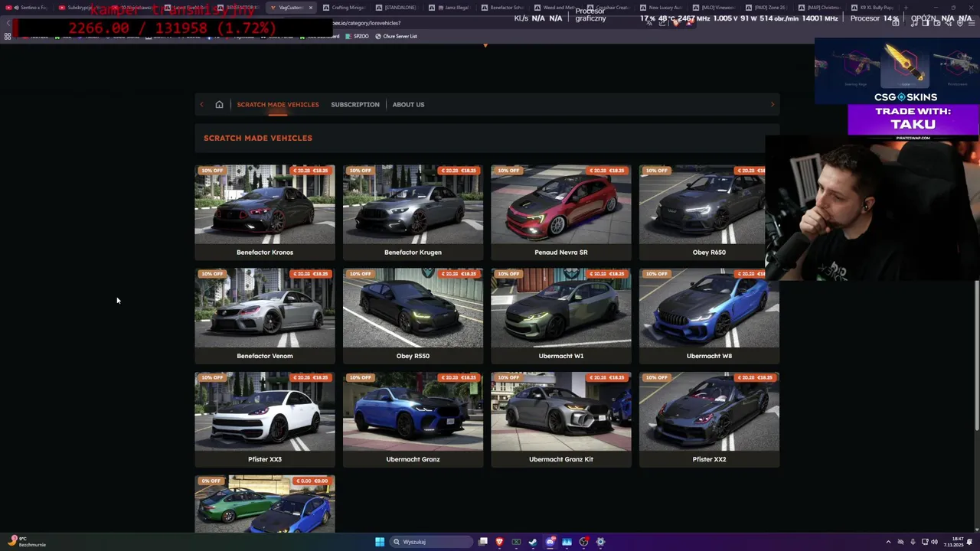The height and width of the screenshot is (551, 980).
Task: Open the Settings gear taskbar icon
Action: 600,542
